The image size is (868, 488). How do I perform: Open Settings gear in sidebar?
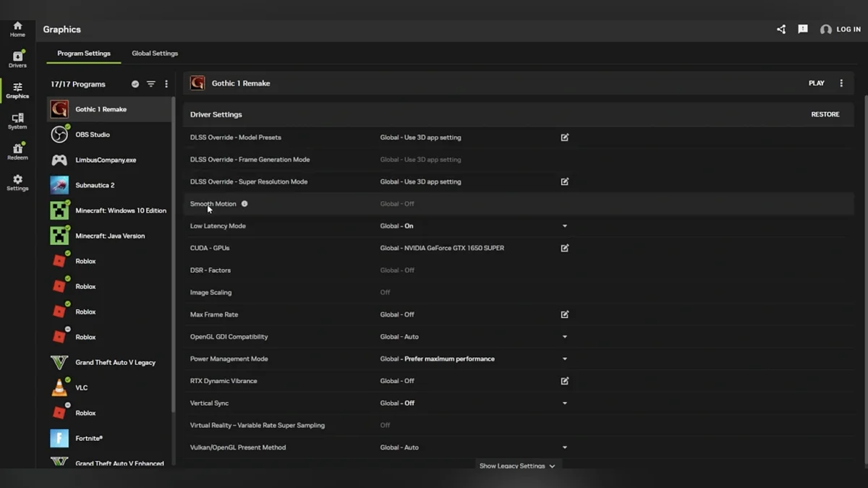[x=17, y=182]
